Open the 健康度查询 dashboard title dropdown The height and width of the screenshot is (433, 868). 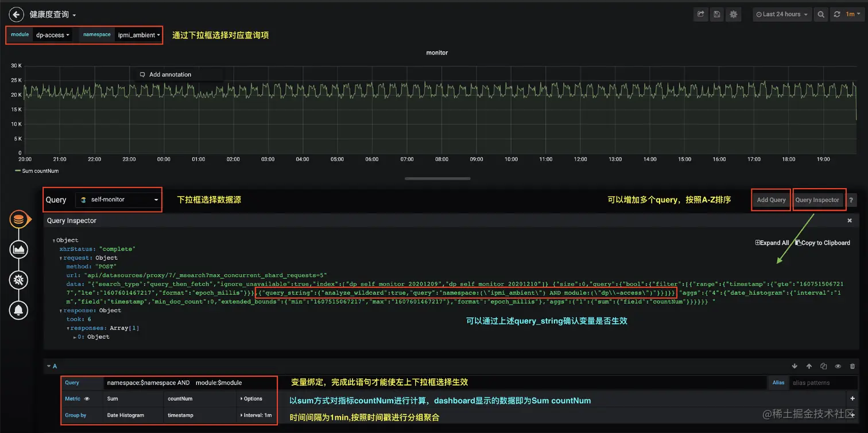point(53,14)
